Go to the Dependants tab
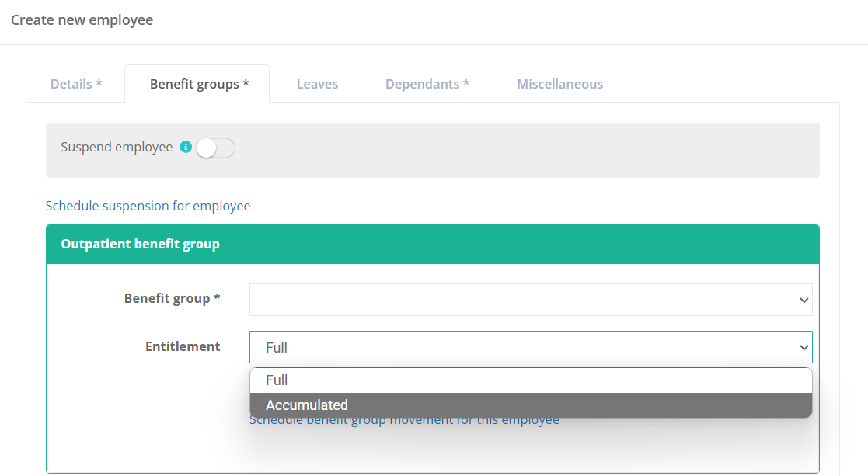The height and width of the screenshot is (476, 868). click(427, 84)
